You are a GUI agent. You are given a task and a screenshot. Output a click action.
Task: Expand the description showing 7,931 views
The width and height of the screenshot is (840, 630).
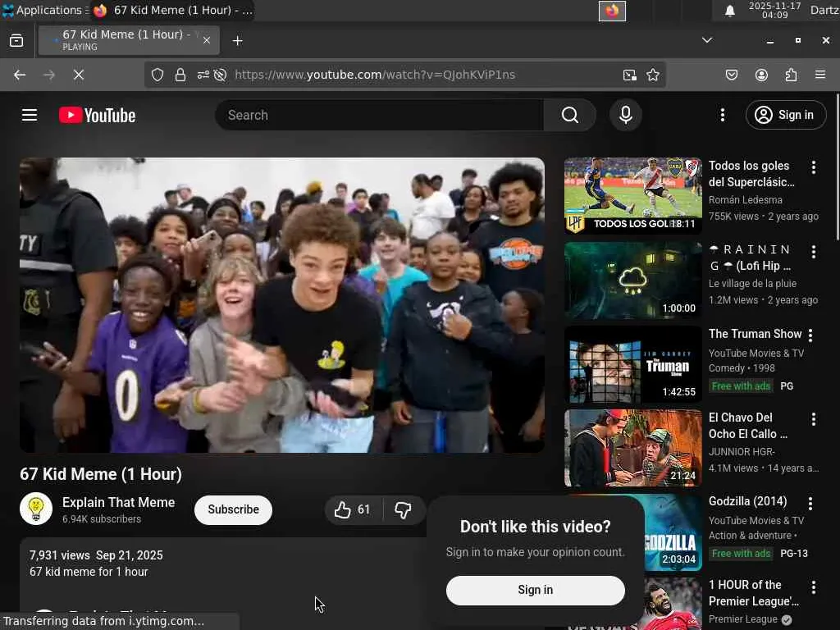point(97,555)
